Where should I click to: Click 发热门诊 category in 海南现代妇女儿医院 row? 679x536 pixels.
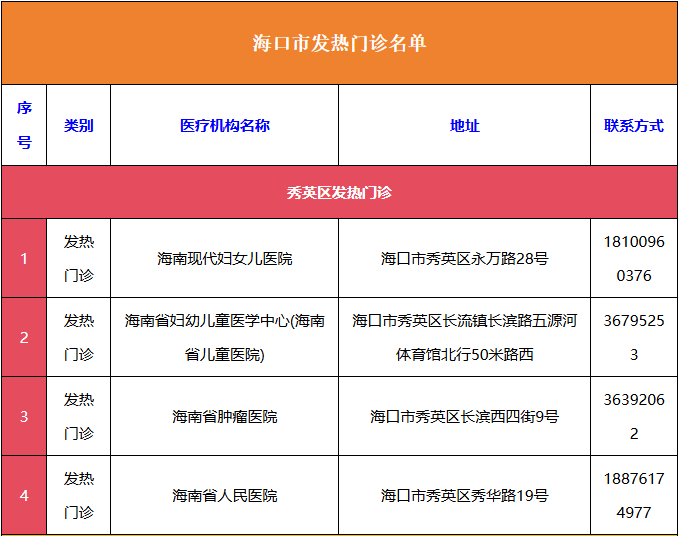[x=78, y=258]
